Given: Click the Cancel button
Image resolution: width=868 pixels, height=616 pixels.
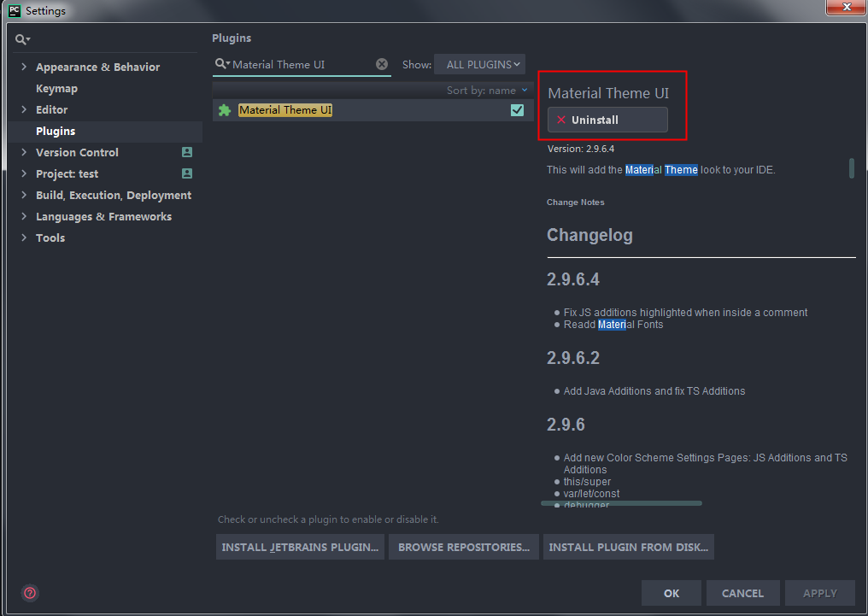Looking at the screenshot, I should click(743, 593).
